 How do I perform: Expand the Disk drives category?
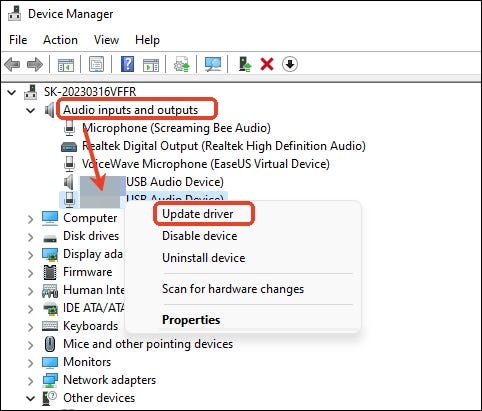(30, 237)
